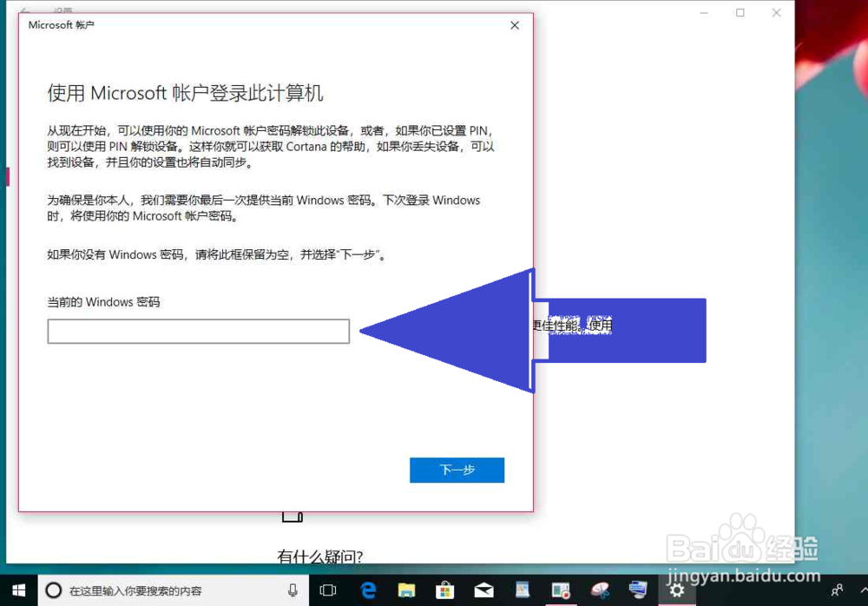868x606 pixels.
Task: Open the document app icon beside Mail
Action: click(x=522, y=590)
